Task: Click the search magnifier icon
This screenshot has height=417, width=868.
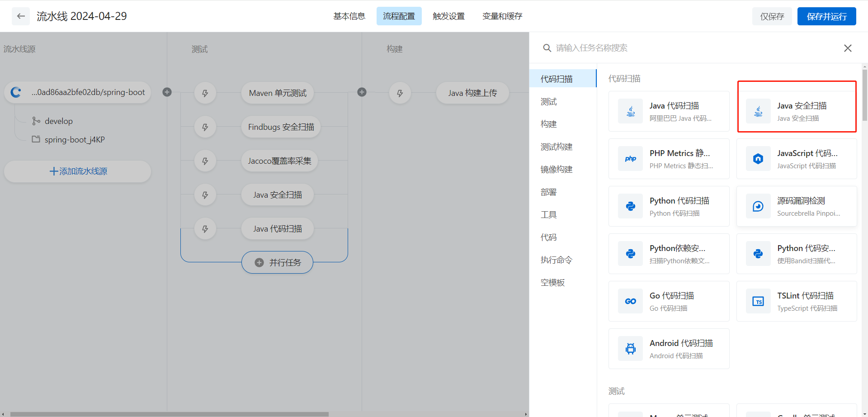Action: pyautogui.click(x=547, y=48)
